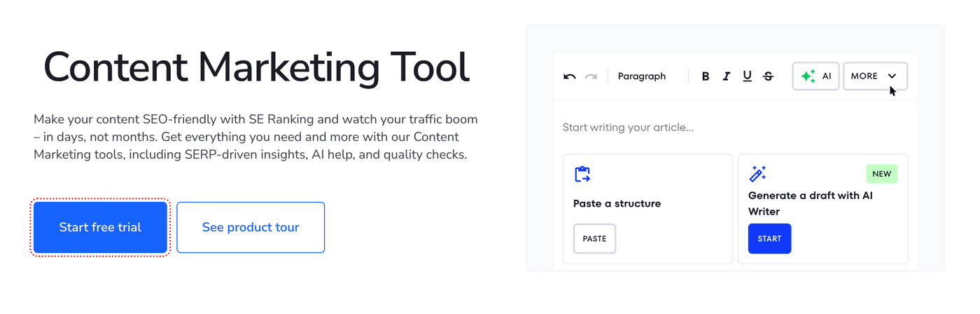Click the green NEW badge
This screenshot has width=980, height=314.
(x=881, y=174)
